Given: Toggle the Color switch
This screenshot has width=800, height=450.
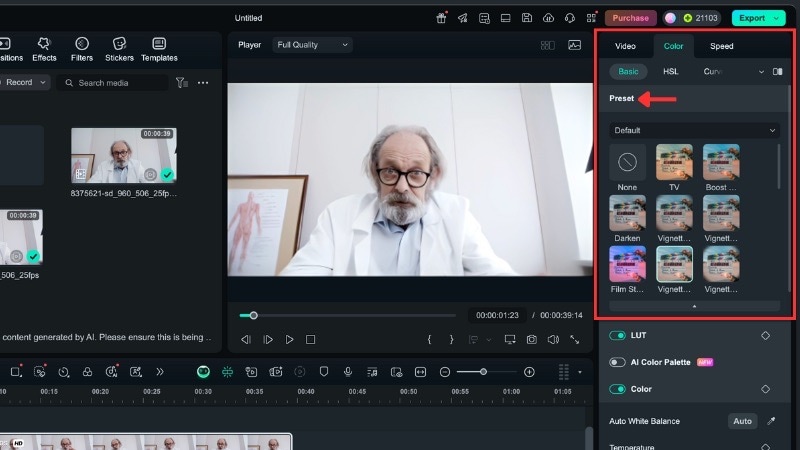Looking at the screenshot, I should point(617,389).
